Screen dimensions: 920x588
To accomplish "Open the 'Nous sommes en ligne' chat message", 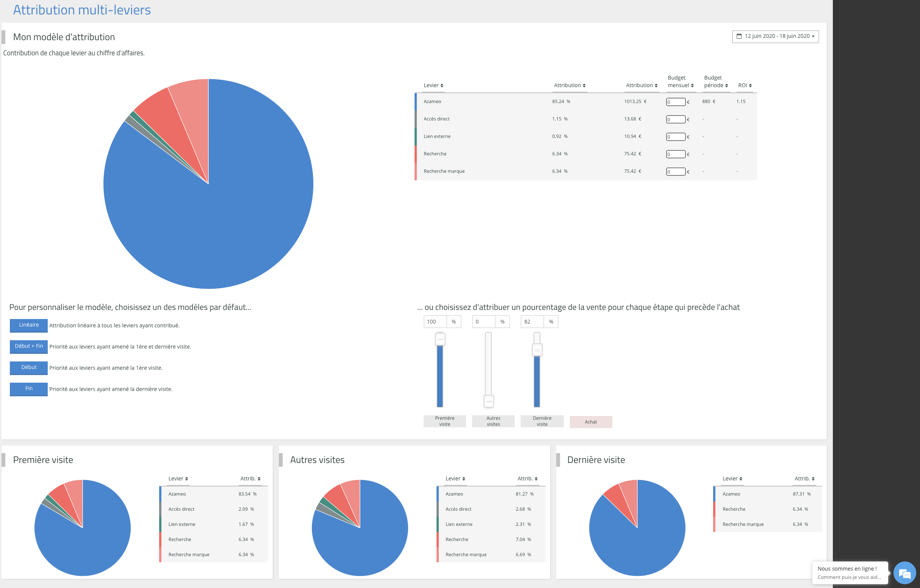I will click(850, 573).
